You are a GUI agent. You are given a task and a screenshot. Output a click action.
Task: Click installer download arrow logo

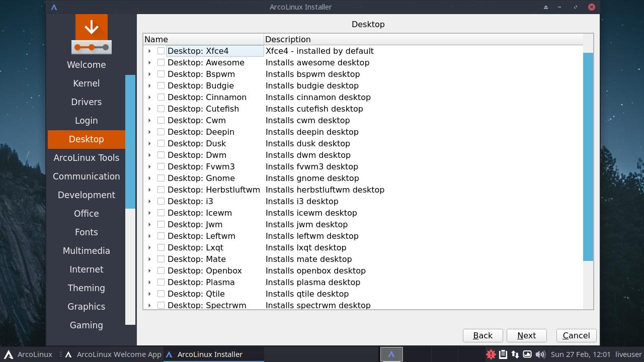click(92, 34)
